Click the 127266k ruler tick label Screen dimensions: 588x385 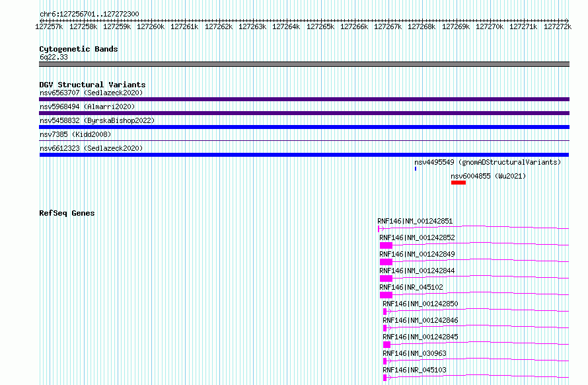pos(354,26)
